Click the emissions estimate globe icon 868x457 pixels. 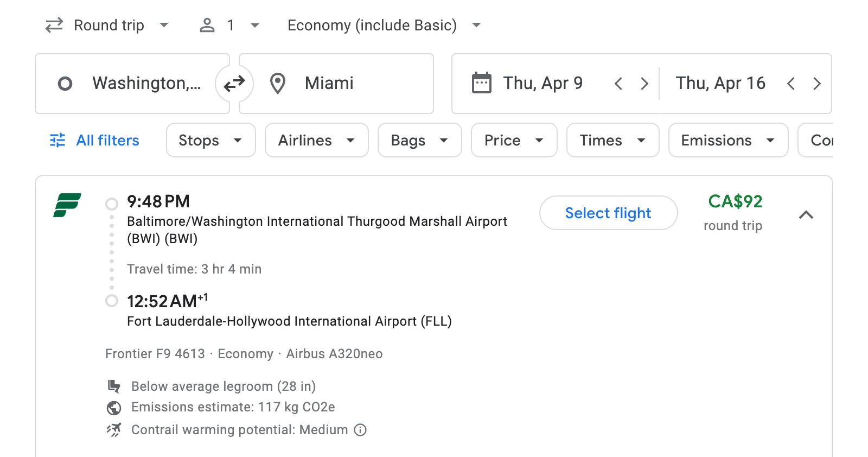[x=113, y=408]
